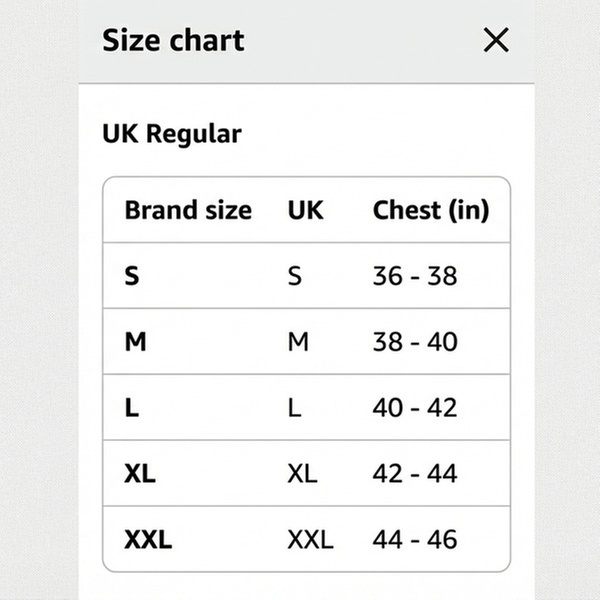Click the UK column header

coord(305,210)
